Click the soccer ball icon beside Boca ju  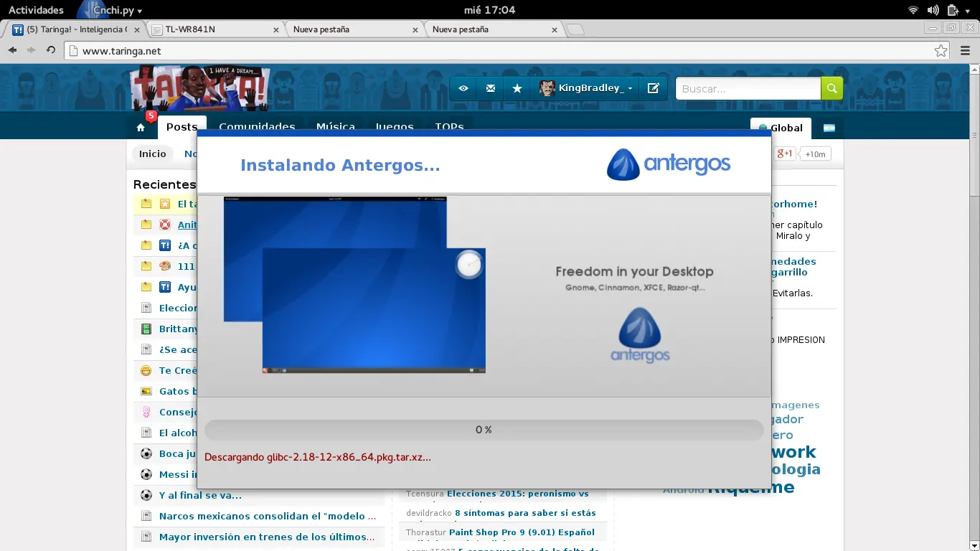tap(146, 453)
